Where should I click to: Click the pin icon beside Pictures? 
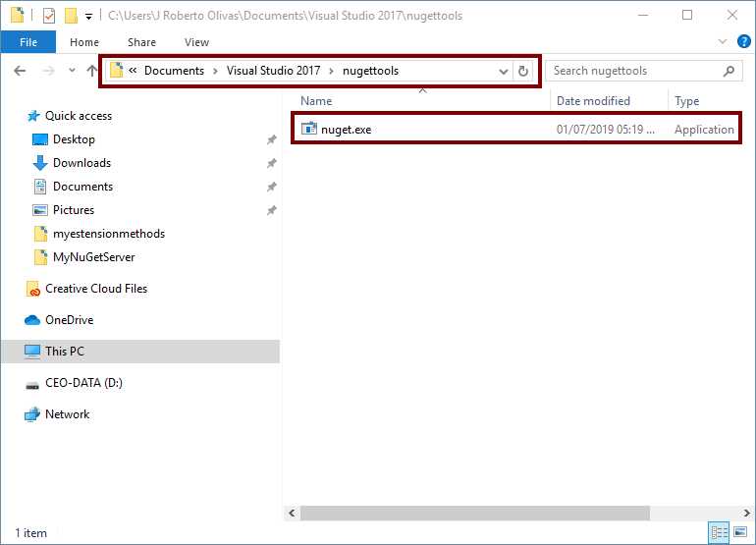tap(271, 210)
